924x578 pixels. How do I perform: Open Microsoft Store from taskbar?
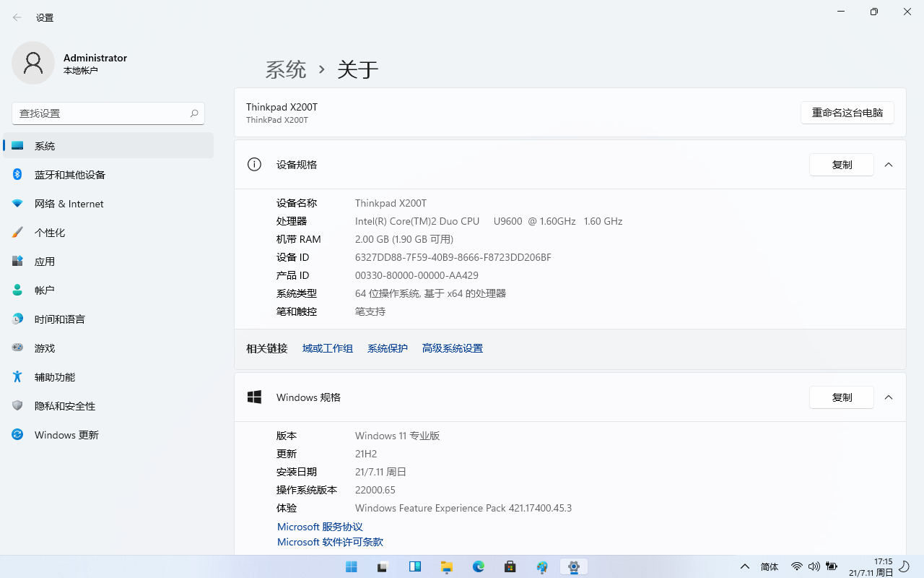[510, 567]
